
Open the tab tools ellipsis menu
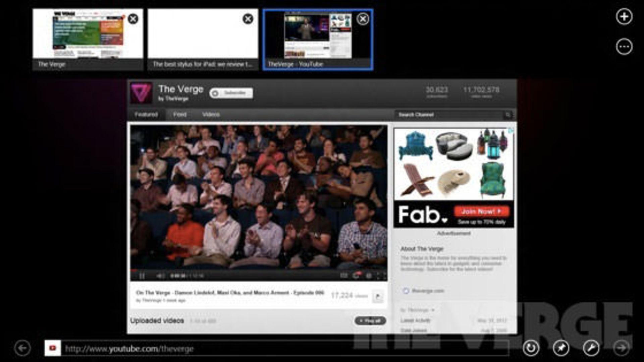pyautogui.click(x=624, y=47)
